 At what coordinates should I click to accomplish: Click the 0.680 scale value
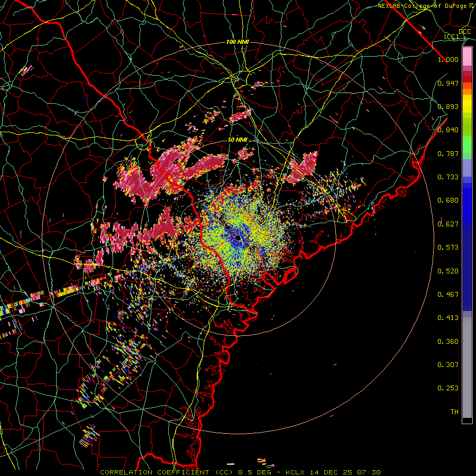click(448, 200)
